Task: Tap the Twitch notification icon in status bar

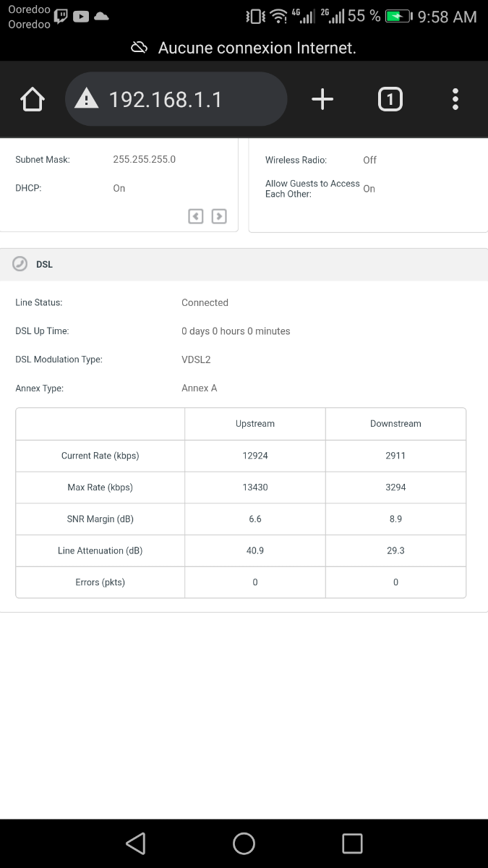Action: pyautogui.click(x=61, y=16)
